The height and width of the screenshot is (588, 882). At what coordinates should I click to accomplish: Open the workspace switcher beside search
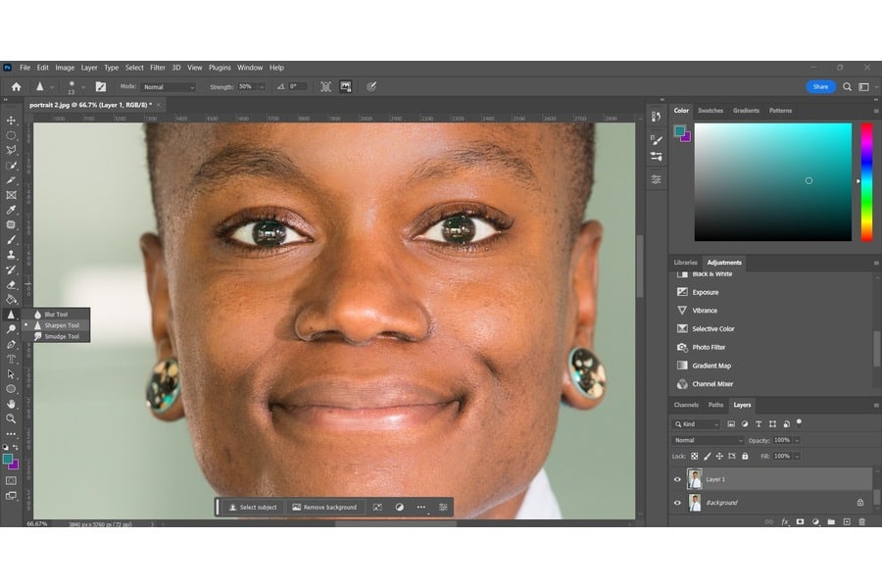point(864,86)
